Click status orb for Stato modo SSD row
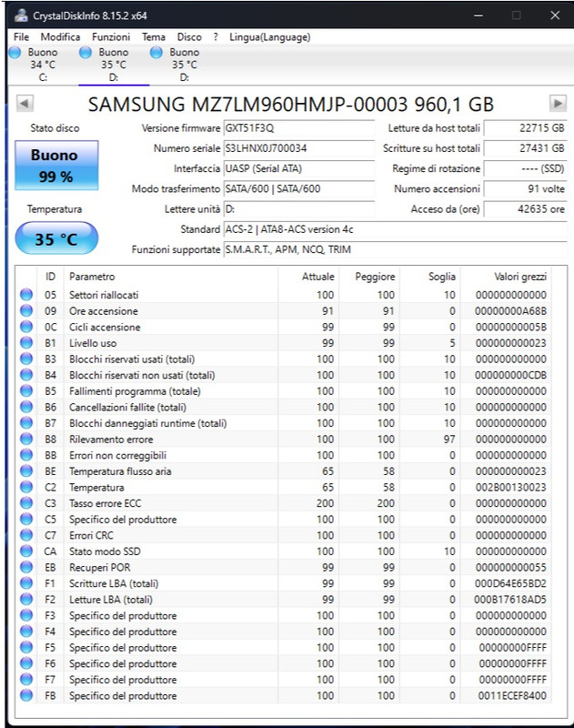 click(26, 551)
